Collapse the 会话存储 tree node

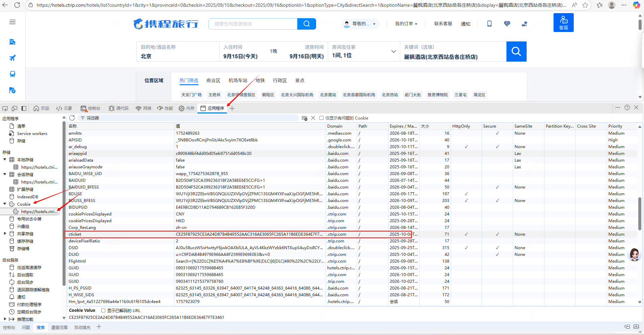click(x=5, y=174)
